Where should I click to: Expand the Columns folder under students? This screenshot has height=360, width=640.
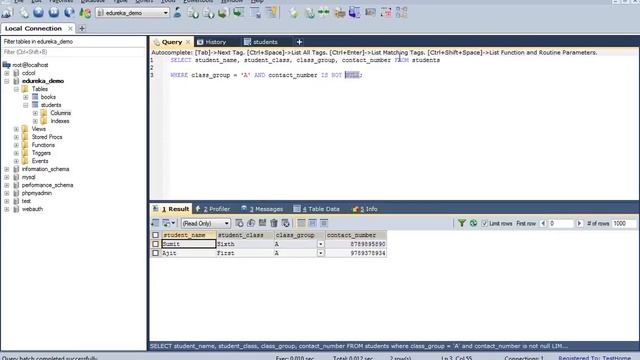tap(36, 113)
